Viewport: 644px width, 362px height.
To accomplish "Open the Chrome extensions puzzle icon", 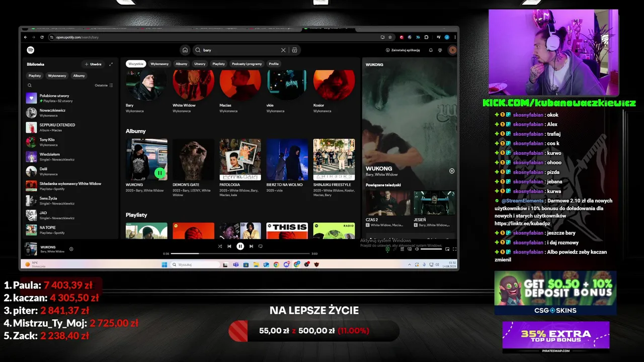I will [x=426, y=37].
